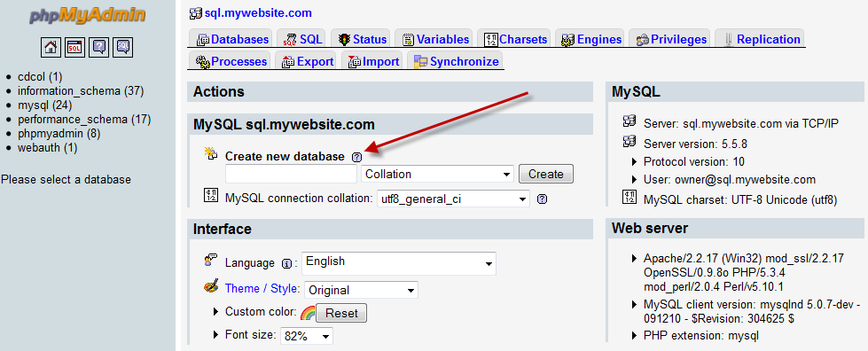This screenshot has width=868, height=351.
Task: Open the Theme dropdown showing Original
Action: tap(361, 290)
